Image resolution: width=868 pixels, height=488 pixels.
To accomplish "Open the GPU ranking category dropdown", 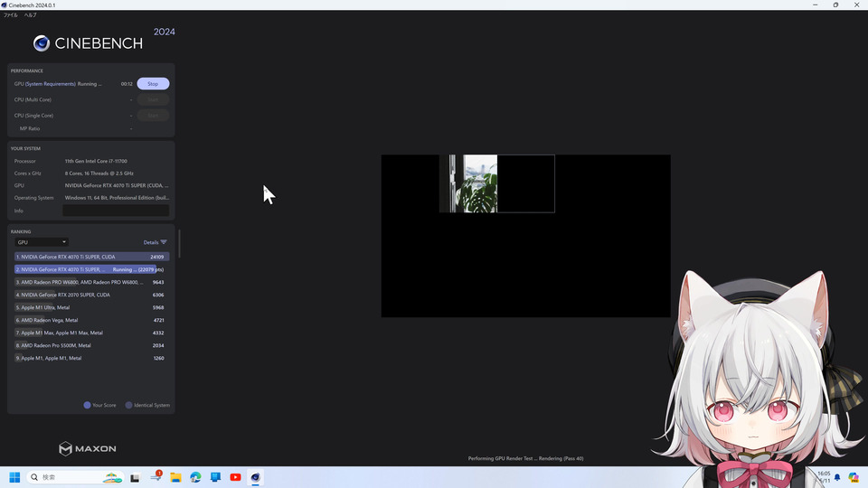I will [41, 242].
